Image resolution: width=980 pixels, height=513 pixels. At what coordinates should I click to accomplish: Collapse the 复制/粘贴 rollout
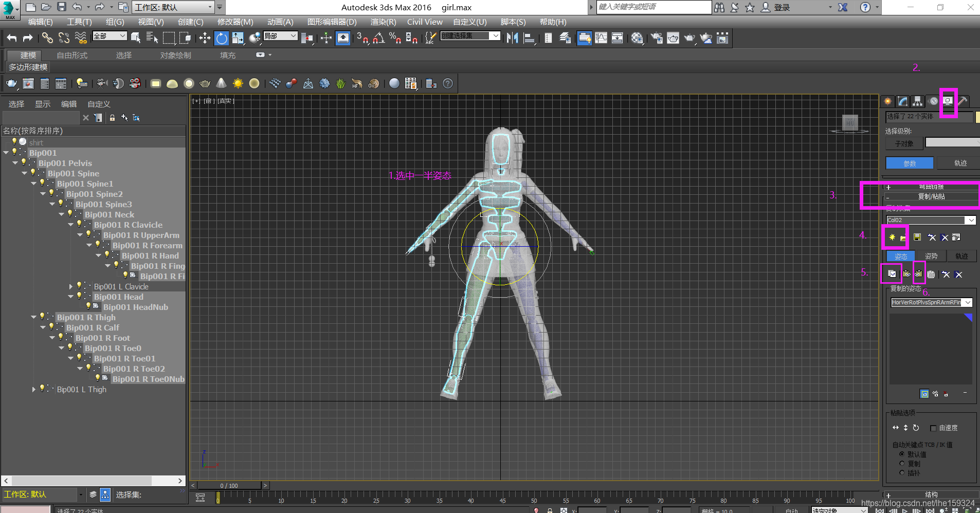(931, 197)
